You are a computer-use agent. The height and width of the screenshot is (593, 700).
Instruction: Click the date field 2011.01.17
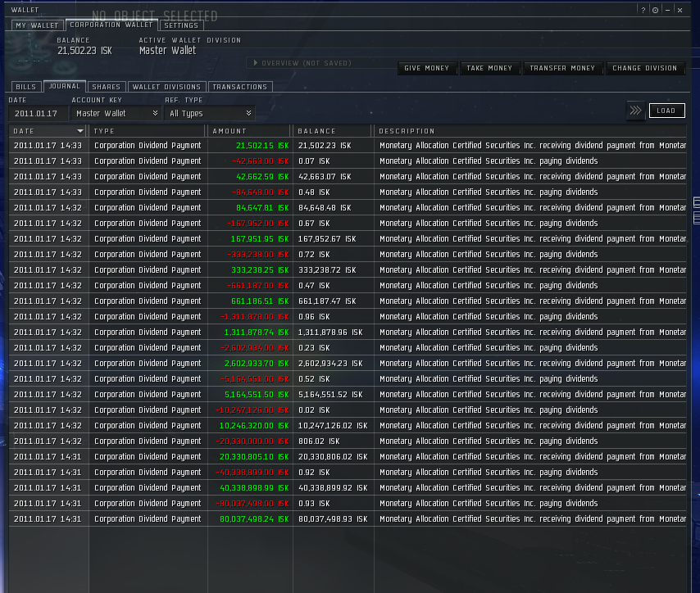click(x=39, y=113)
